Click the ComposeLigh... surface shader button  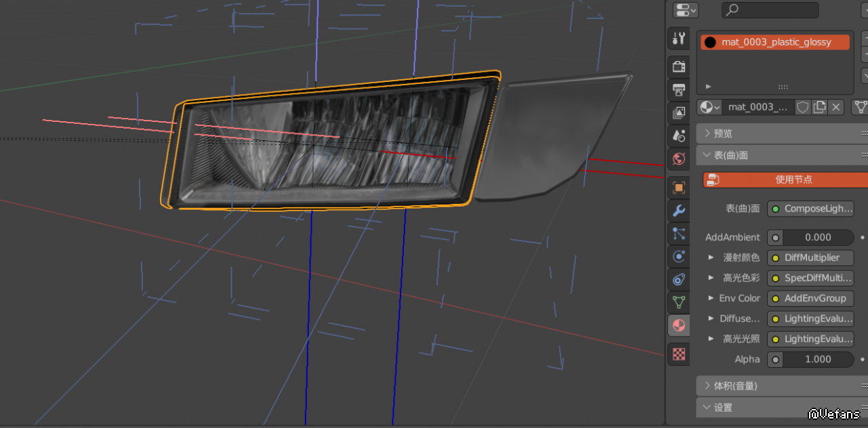[x=810, y=209]
